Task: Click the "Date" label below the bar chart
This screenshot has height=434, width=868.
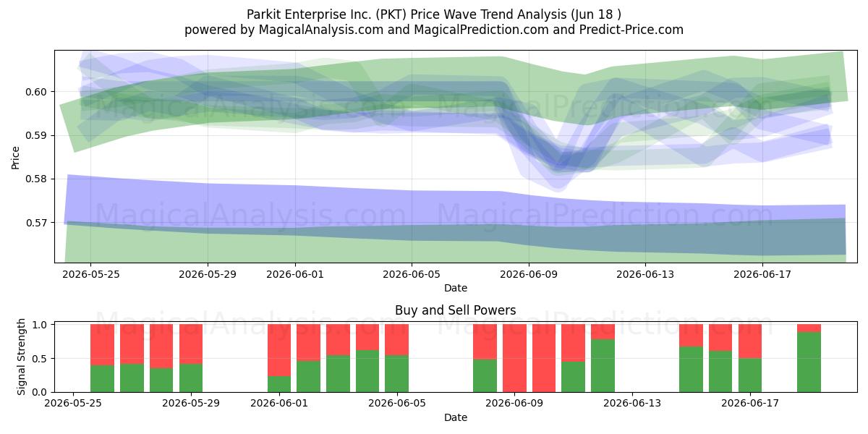Action: coord(456,417)
